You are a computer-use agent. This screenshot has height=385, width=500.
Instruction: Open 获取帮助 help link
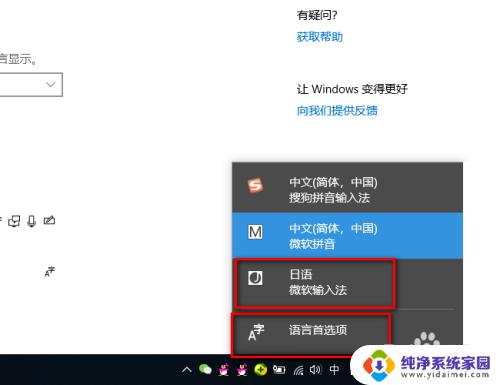click(319, 37)
